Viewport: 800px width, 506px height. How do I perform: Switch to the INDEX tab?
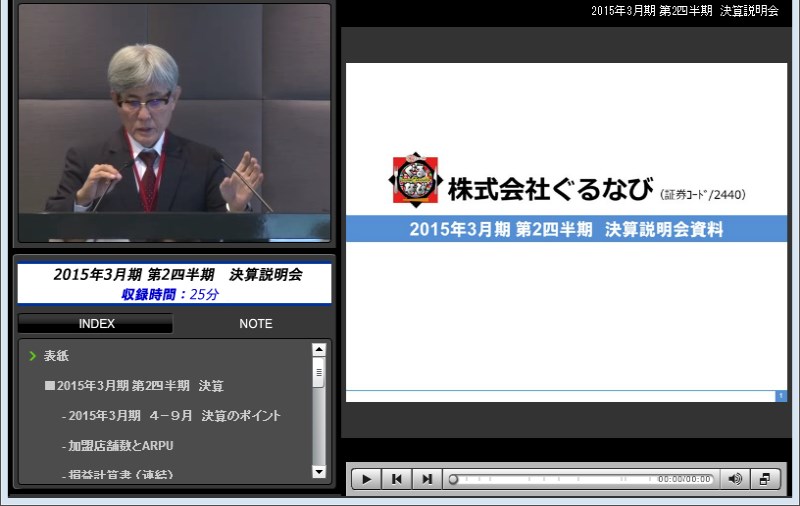[x=96, y=323]
